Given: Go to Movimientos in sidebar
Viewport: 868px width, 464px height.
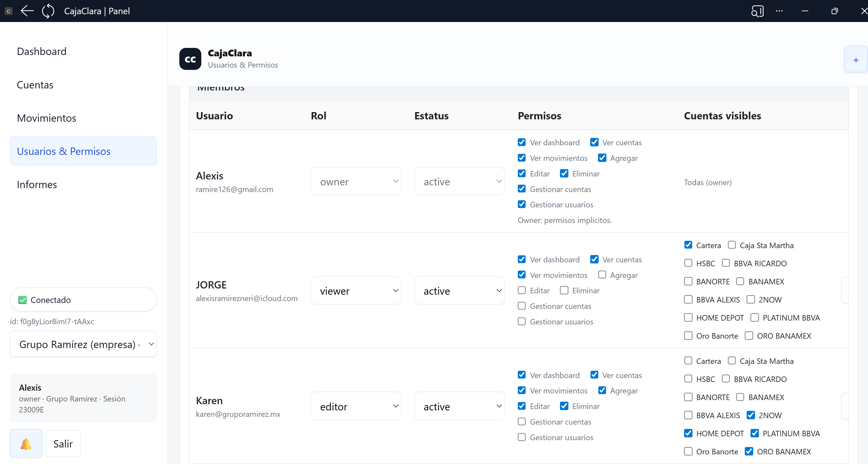Looking at the screenshot, I should pyautogui.click(x=46, y=118).
